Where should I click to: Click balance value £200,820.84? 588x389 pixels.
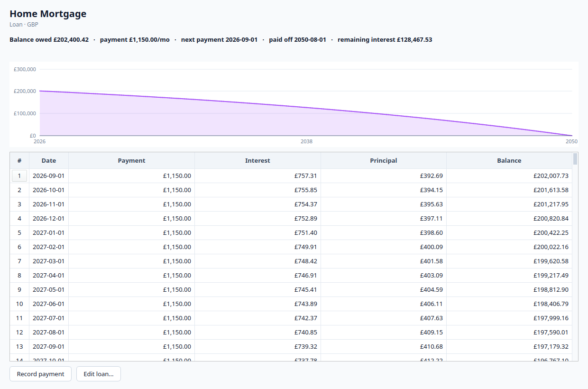[x=551, y=219]
